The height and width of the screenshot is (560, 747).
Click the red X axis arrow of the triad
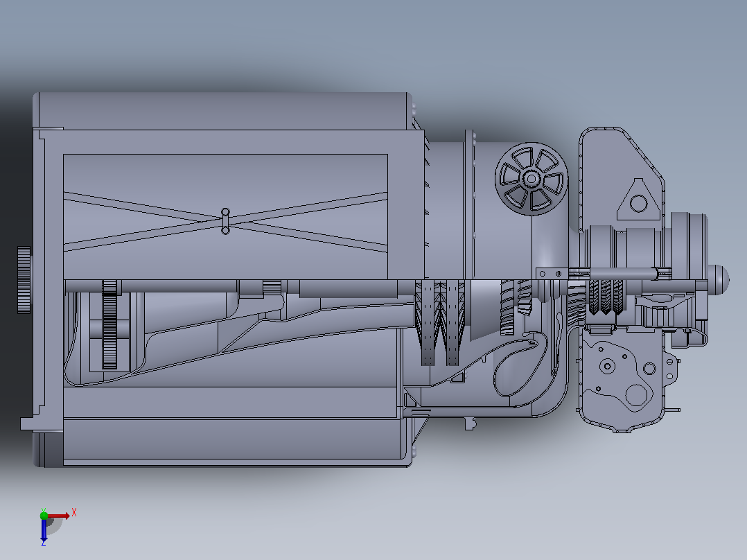(59, 516)
